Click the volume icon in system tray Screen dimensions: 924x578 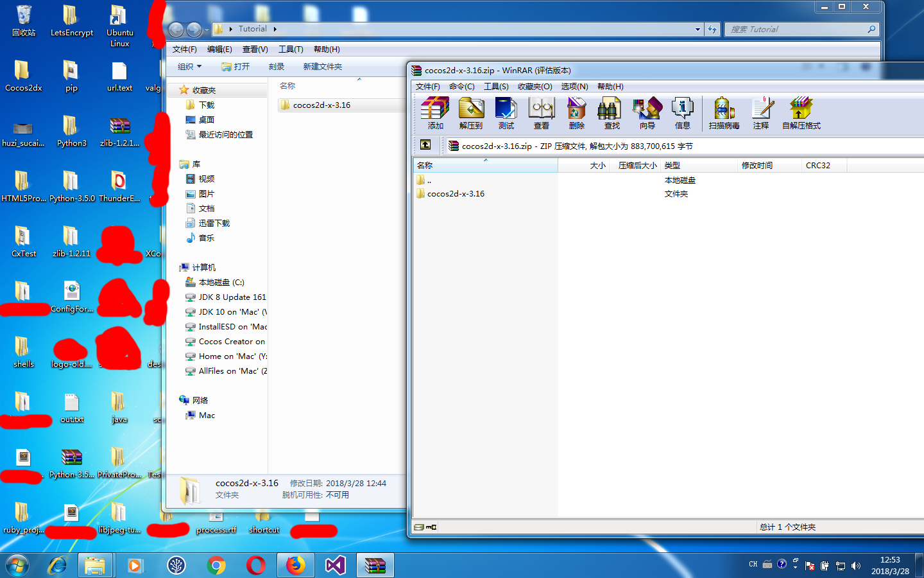coord(855,566)
